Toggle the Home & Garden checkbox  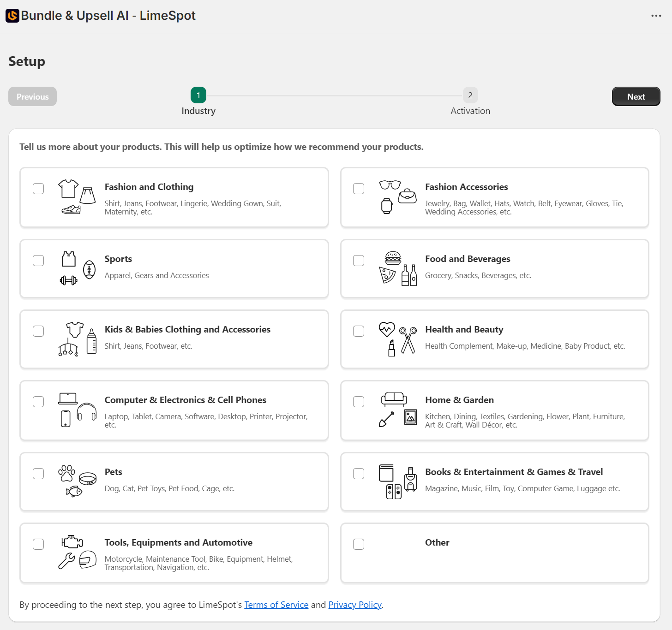pos(359,402)
